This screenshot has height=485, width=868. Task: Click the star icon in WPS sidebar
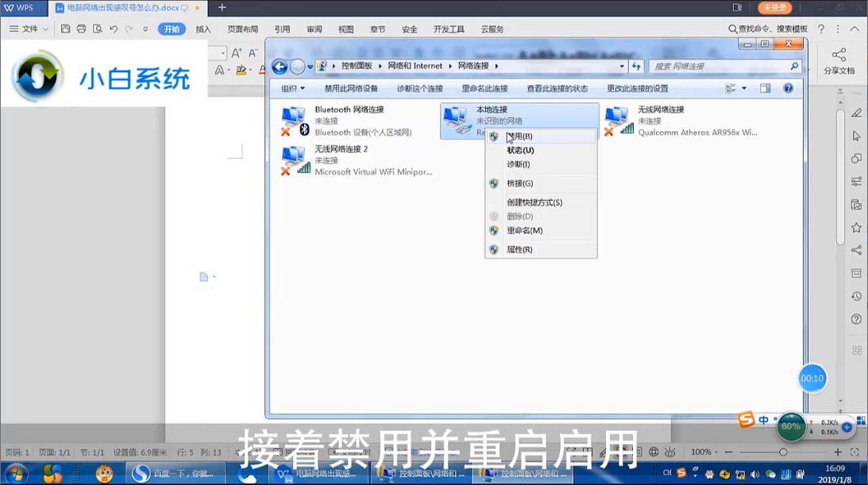[856, 227]
